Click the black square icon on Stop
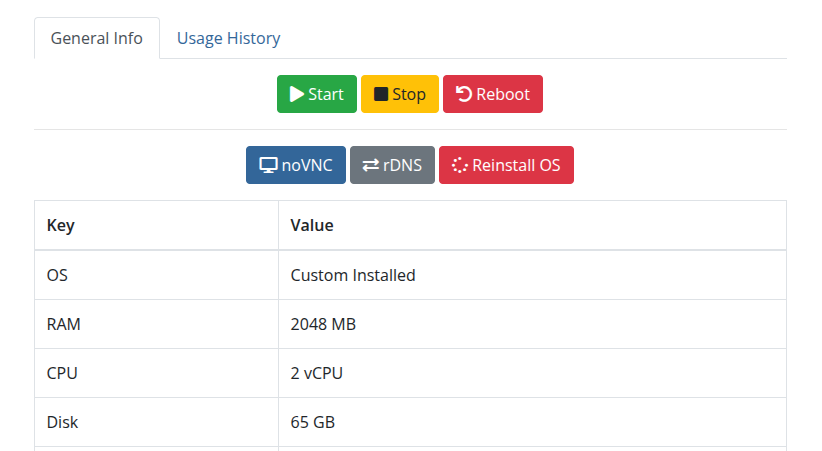 (x=381, y=94)
